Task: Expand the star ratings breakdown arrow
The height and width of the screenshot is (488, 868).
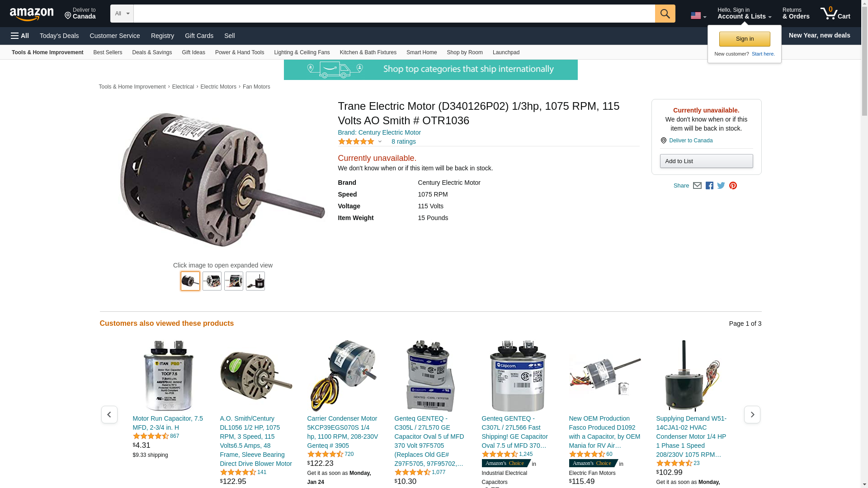Action: point(380,142)
